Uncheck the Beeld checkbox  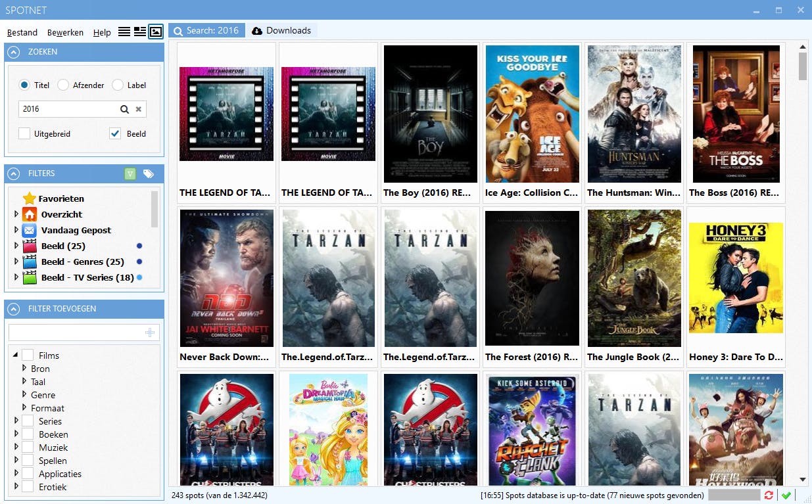coord(115,133)
